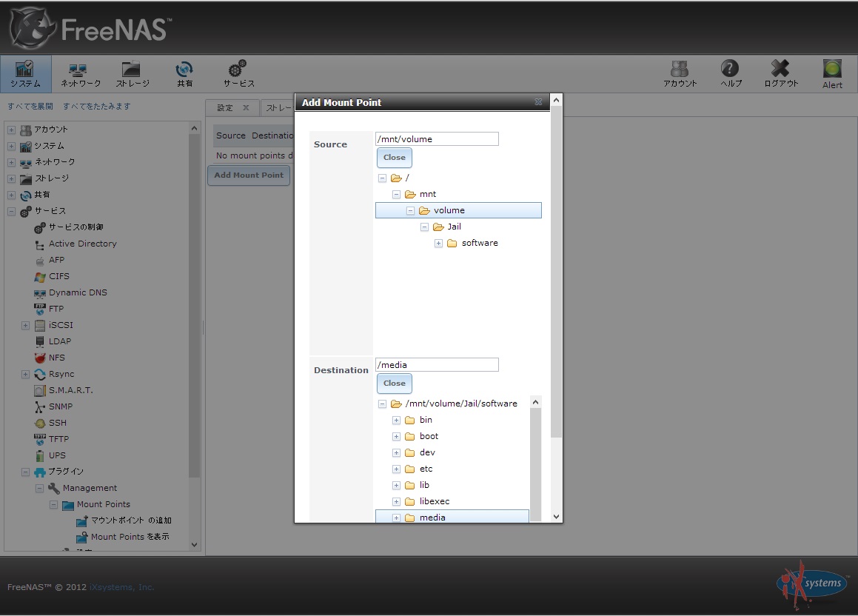
Task: Select media folder in Destination tree
Action: (452, 517)
